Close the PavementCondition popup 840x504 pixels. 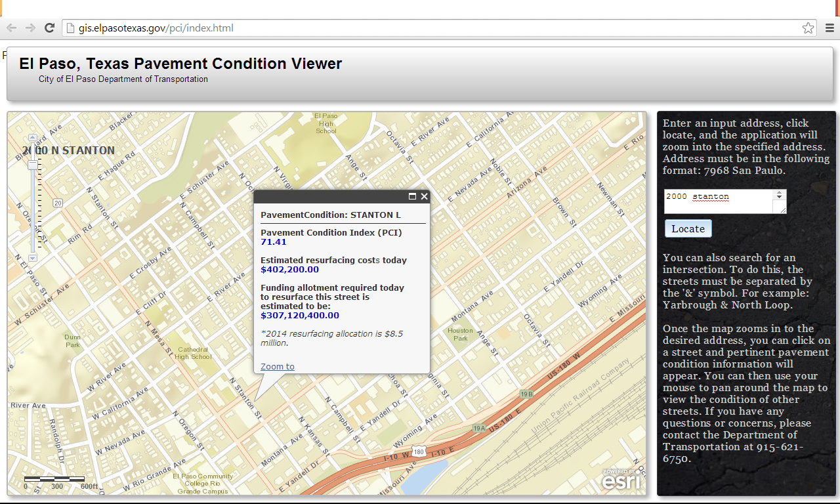point(425,196)
